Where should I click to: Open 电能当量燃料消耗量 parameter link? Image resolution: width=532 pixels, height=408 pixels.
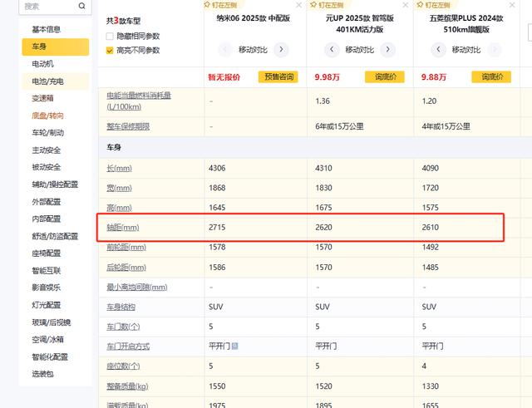click(139, 101)
